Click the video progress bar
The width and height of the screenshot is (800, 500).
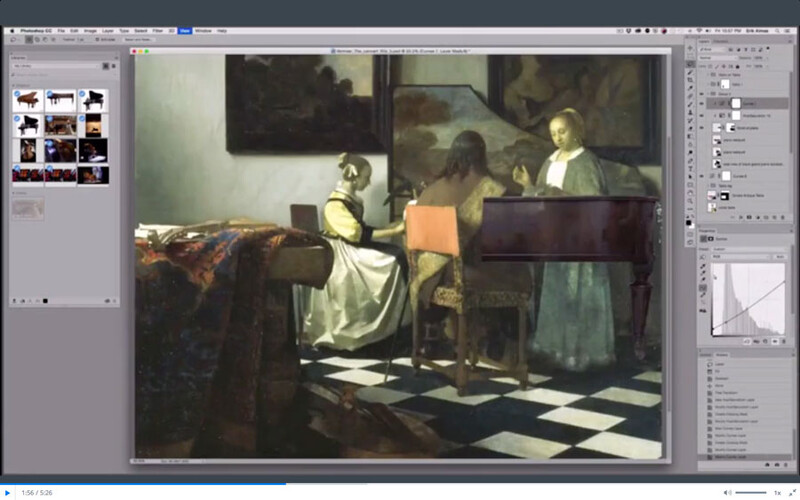[400, 484]
